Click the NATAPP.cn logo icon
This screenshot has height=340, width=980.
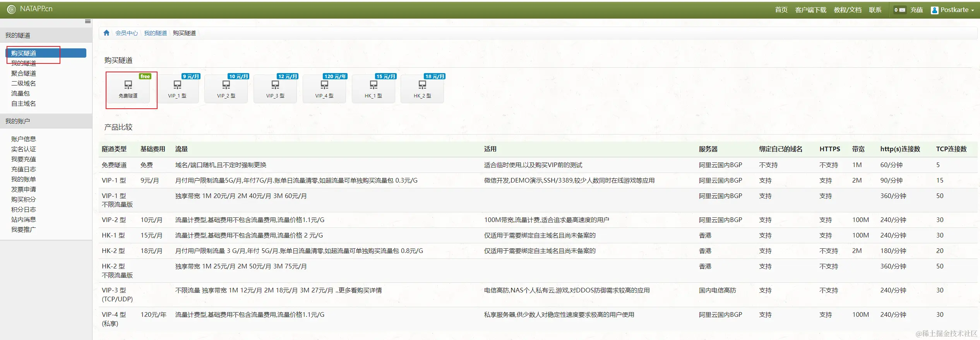pos(12,9)
